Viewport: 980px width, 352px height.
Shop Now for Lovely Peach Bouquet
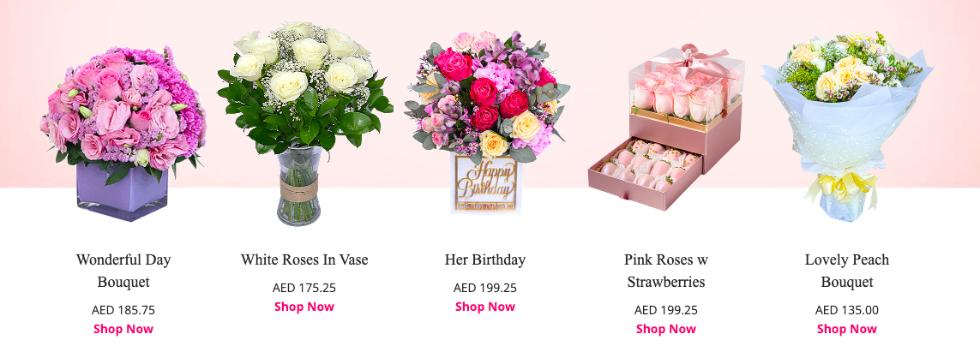click(847, 329)
